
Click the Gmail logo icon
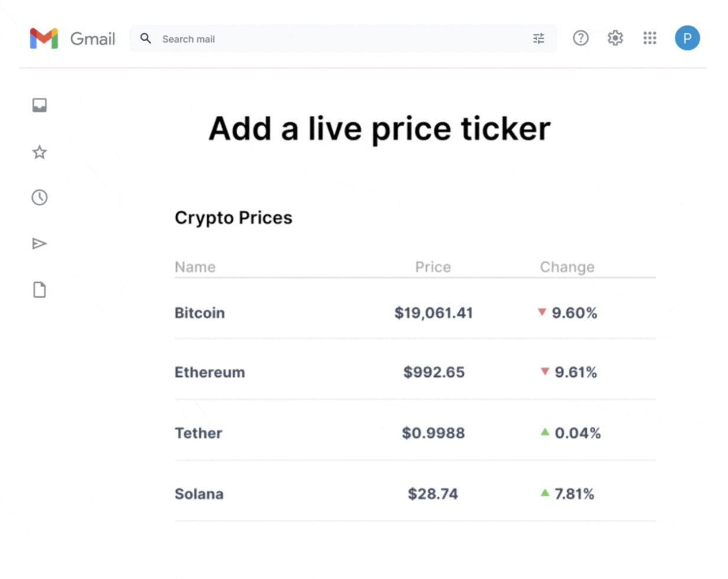click(44, 38)
